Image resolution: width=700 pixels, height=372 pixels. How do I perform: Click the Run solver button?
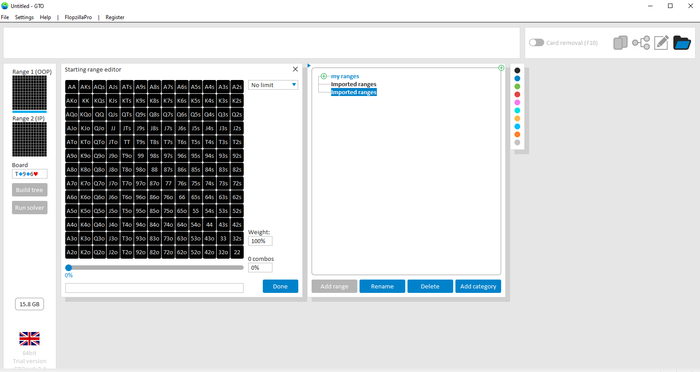(x=29, y=208)
